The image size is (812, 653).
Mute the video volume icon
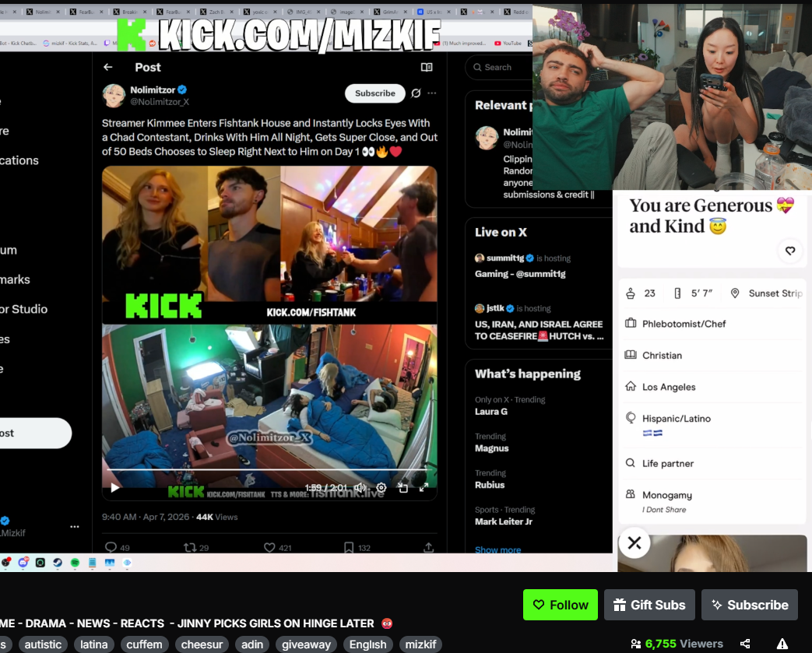(360, 487)
